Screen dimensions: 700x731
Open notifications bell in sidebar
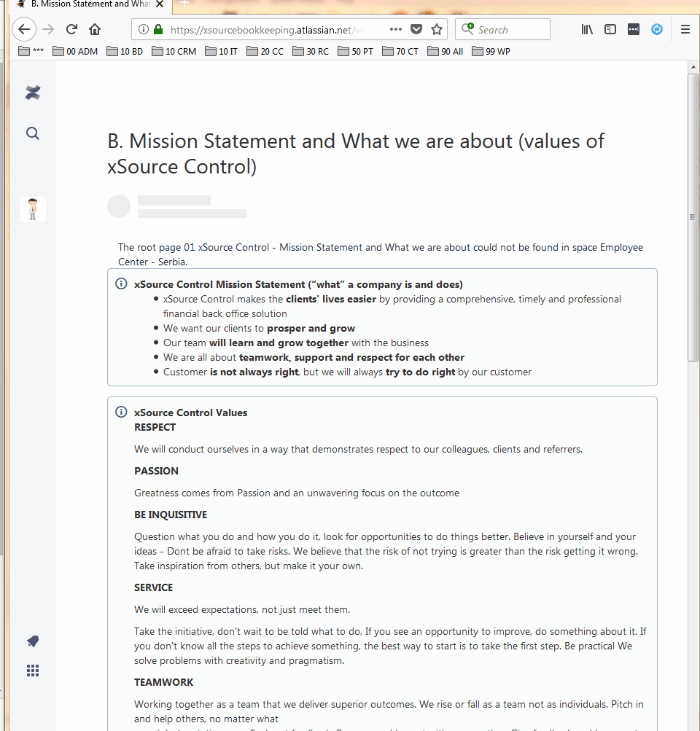(x=33, y=641)
